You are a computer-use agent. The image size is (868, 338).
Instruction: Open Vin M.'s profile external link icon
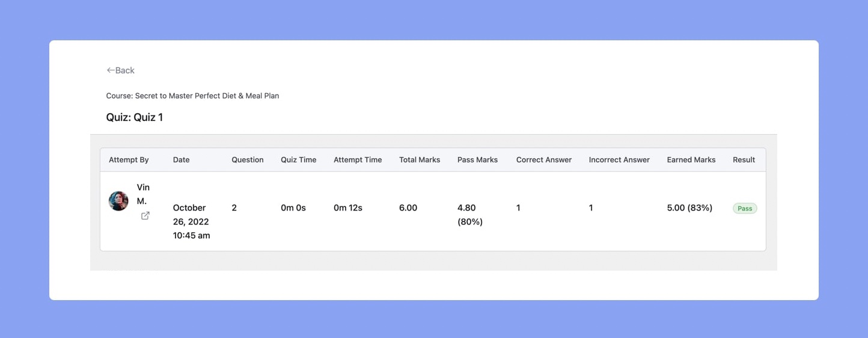pos(145,215)
